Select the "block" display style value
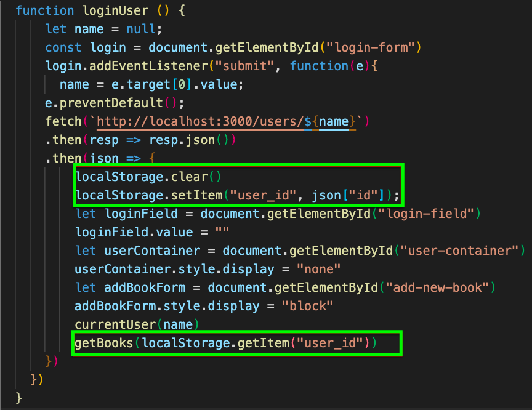This screenshot has width=532, height=410. (307, 306)
